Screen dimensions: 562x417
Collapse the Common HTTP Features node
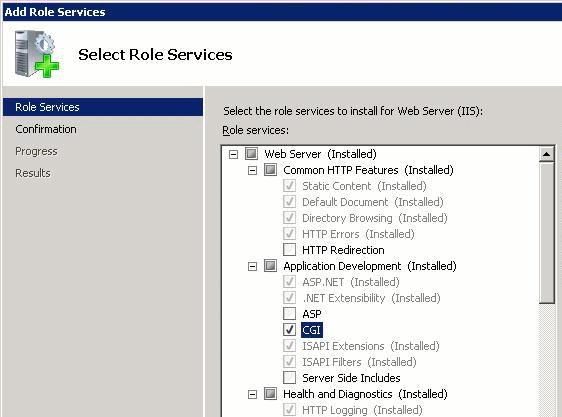pyautogui.click(x=252, y=170)
